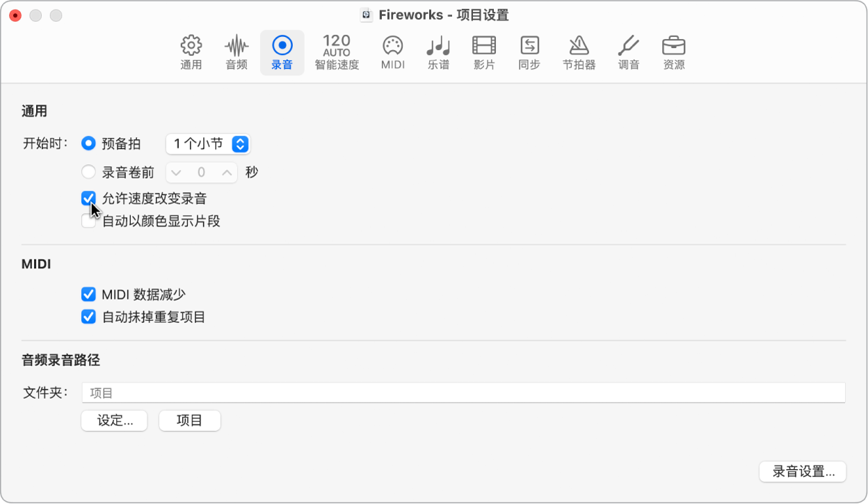
Task: Select the 录音卷前 radio button
Action: [88, 172]
